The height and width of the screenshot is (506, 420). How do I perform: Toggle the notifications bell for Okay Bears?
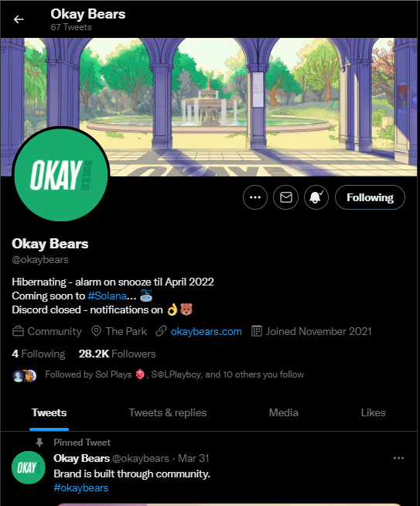pos(316,197)
